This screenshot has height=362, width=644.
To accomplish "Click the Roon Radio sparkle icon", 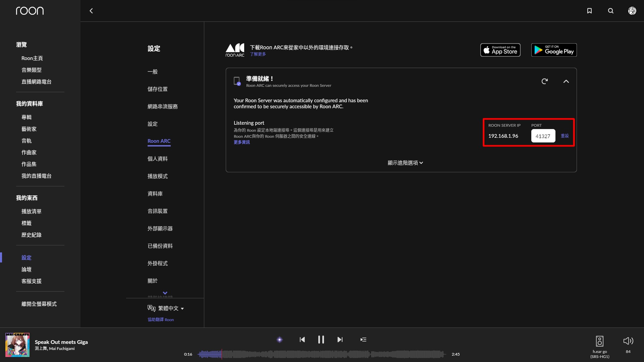I will tap(279, 340).
